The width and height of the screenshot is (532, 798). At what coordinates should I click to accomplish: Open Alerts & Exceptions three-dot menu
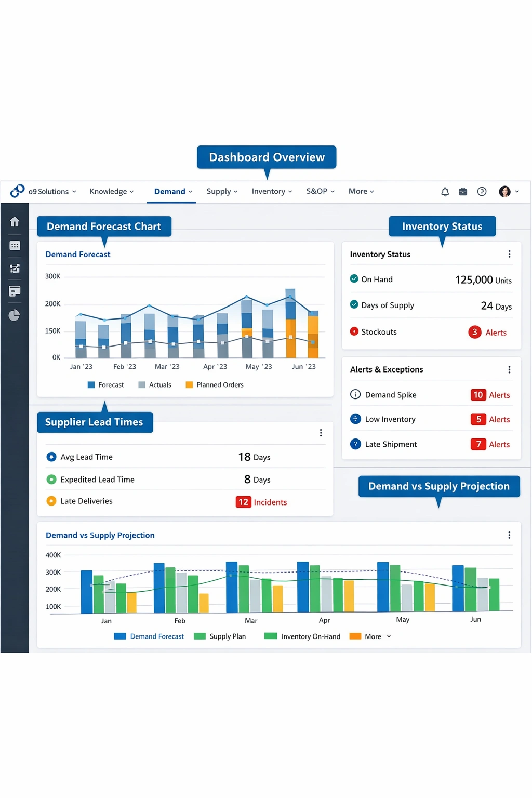(x=509, y=369)
